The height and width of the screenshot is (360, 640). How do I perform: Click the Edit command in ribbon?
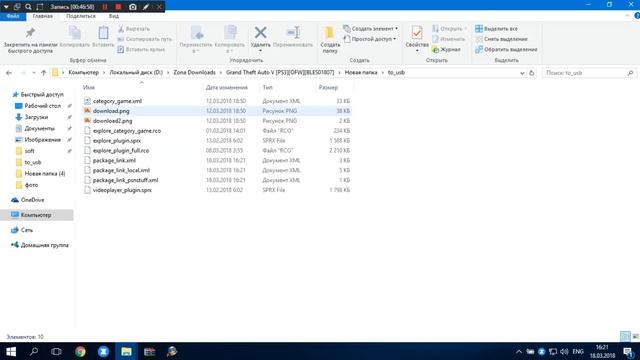[449, 39]
